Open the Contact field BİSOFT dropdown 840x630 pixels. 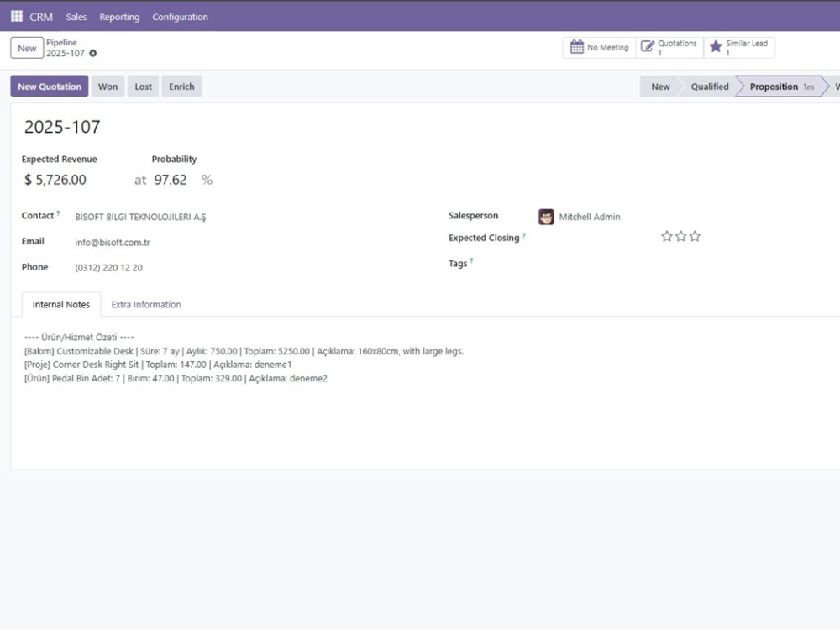(140, 217)
